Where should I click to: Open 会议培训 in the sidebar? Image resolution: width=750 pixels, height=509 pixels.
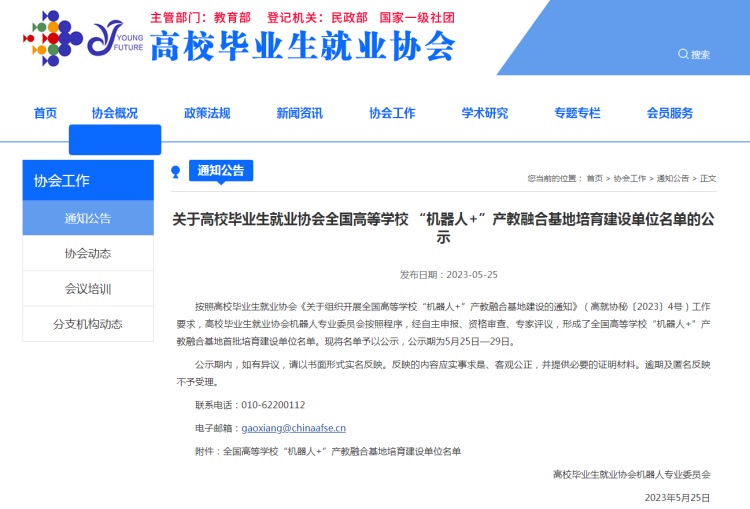(88, 289)
